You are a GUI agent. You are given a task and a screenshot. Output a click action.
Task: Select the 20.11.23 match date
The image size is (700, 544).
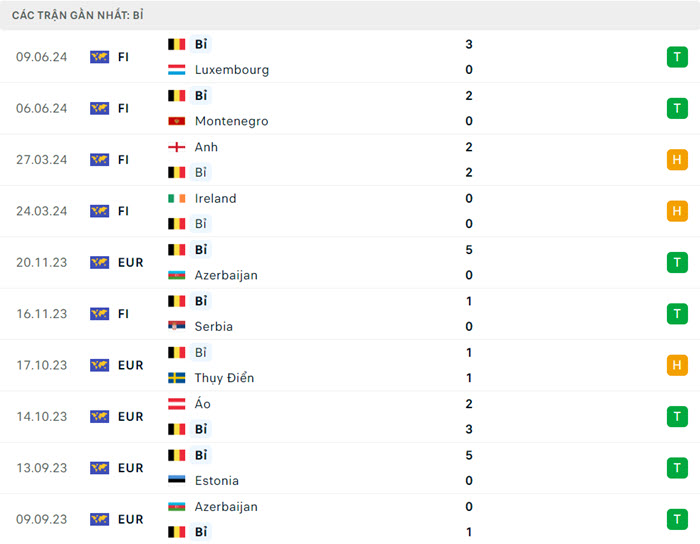click(42, 262)
